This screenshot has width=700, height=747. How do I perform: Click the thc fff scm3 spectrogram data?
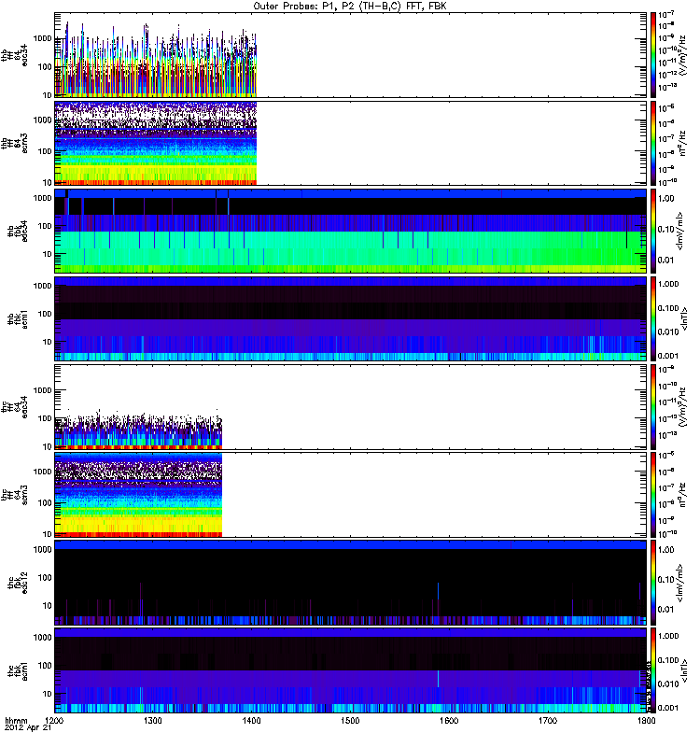(x=138, y=495)
